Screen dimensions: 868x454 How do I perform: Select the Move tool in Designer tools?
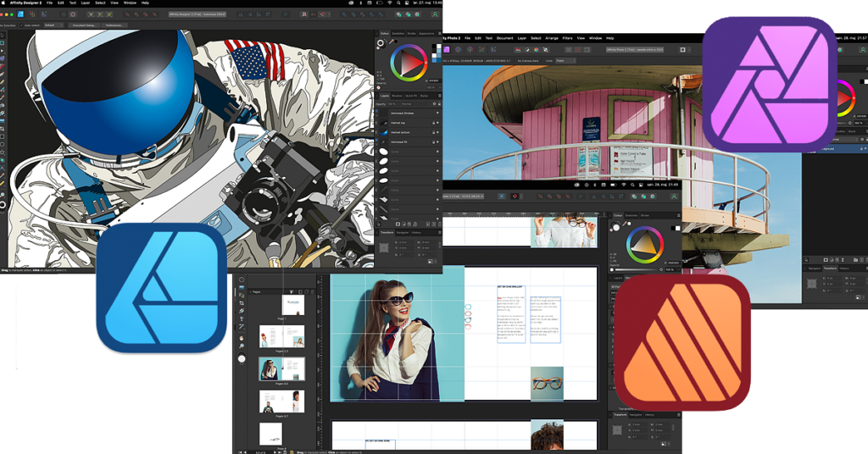(x=3, y=35)
